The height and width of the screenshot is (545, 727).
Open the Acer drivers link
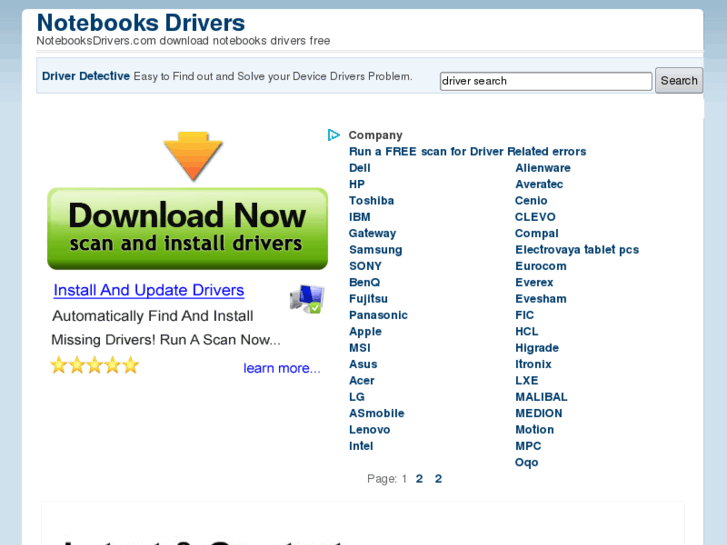pyautogui.click(x=362, y=380)
